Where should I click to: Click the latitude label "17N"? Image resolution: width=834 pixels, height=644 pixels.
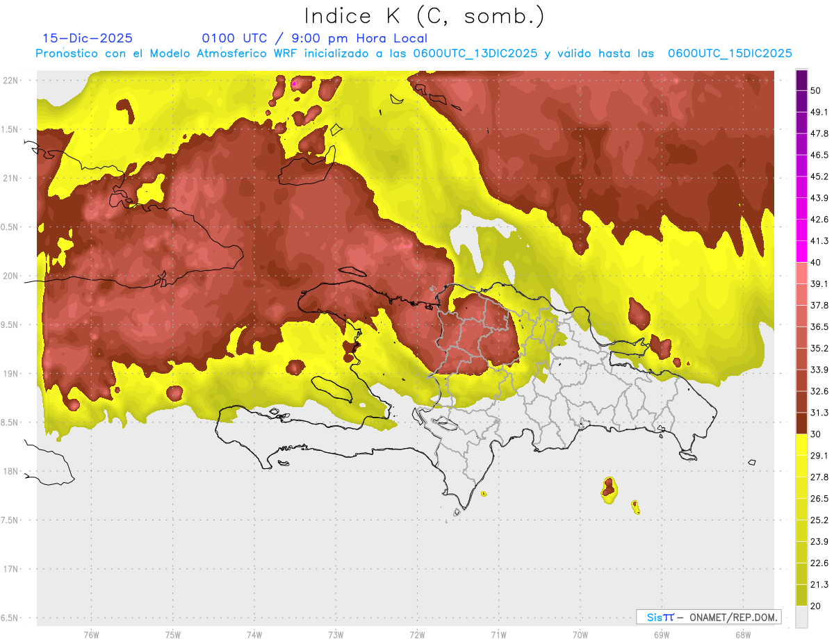click(11, 569)
